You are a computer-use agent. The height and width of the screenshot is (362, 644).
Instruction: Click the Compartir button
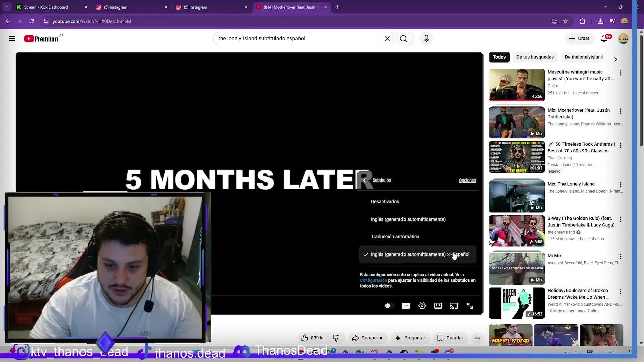pyautogui.click(x=367, y=338)
